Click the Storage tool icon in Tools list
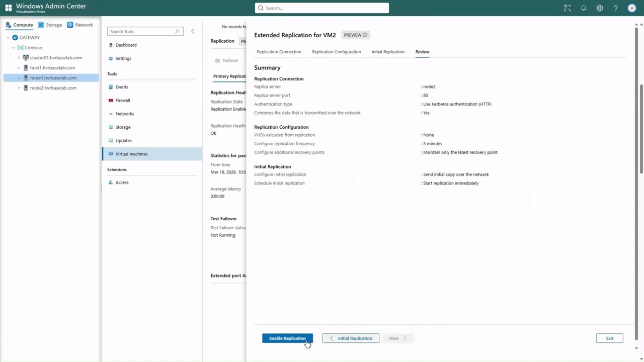 tap(111, 127)
